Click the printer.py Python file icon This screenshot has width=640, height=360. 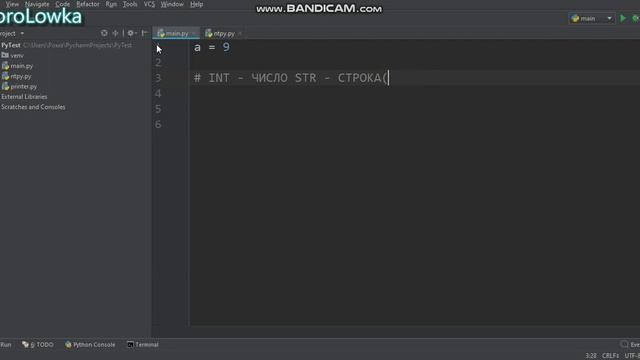pyautogui.click(x=5, y=87)
